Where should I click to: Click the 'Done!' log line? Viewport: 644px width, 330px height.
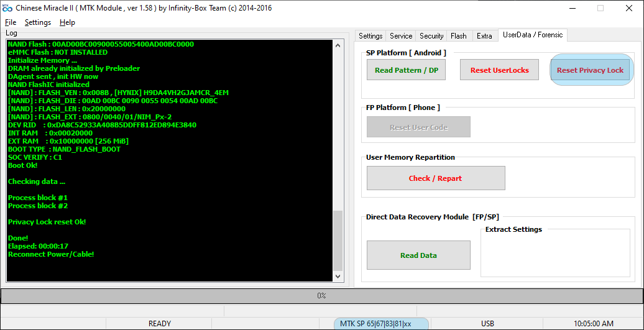(19, 238)
